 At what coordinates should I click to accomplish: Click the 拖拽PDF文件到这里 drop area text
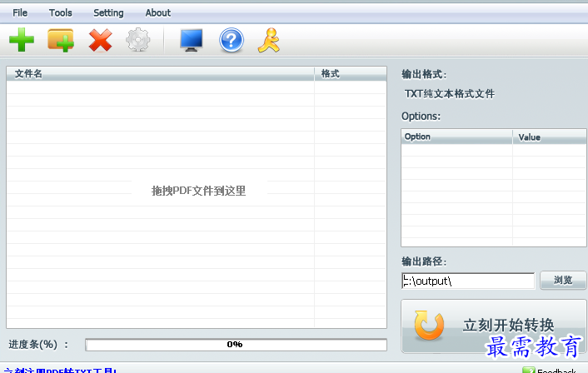[198, 191]
